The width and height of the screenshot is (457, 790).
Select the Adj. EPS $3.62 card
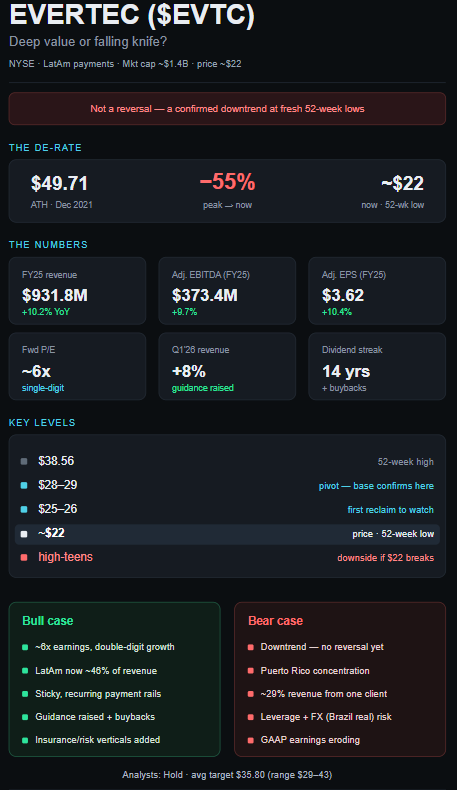click(x=377, y=291)
